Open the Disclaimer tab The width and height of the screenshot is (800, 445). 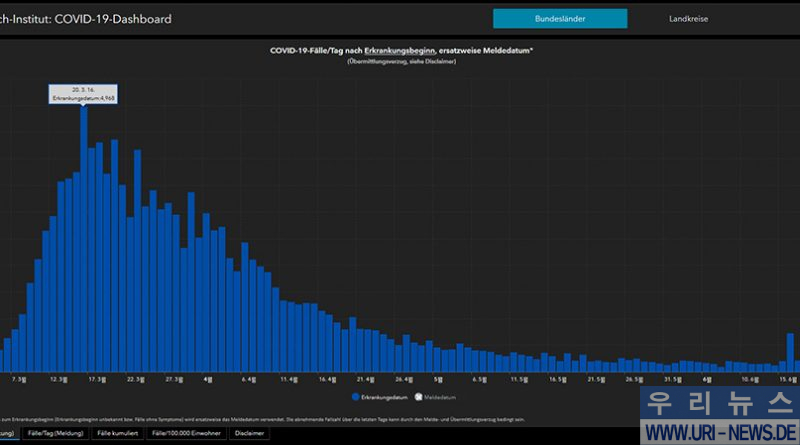[249, 433]
